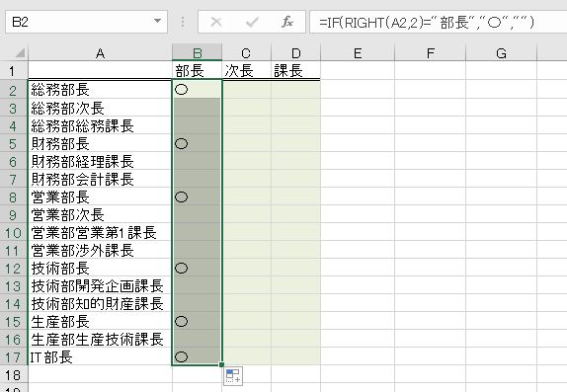Select cell containing 財務部長

click(100, 143)
